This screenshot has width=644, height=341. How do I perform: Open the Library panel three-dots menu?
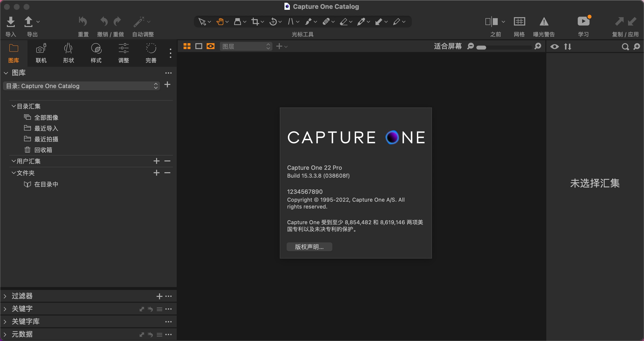tap(168, 73)
